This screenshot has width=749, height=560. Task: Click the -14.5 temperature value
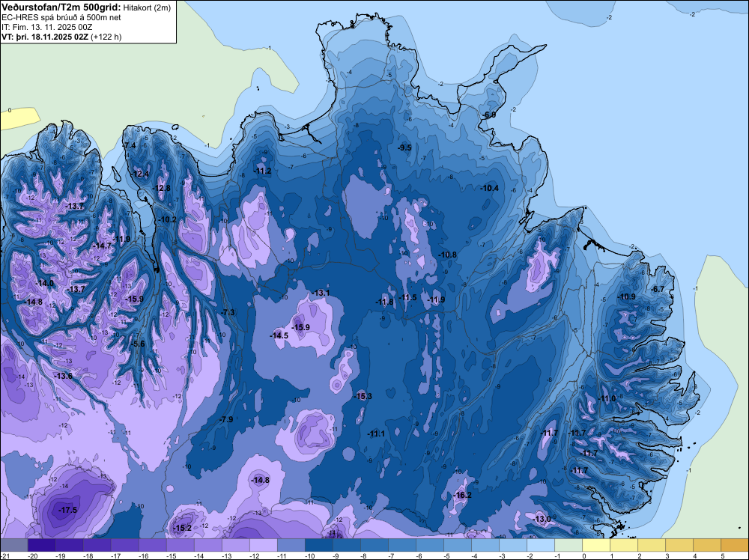click(279, 335)
